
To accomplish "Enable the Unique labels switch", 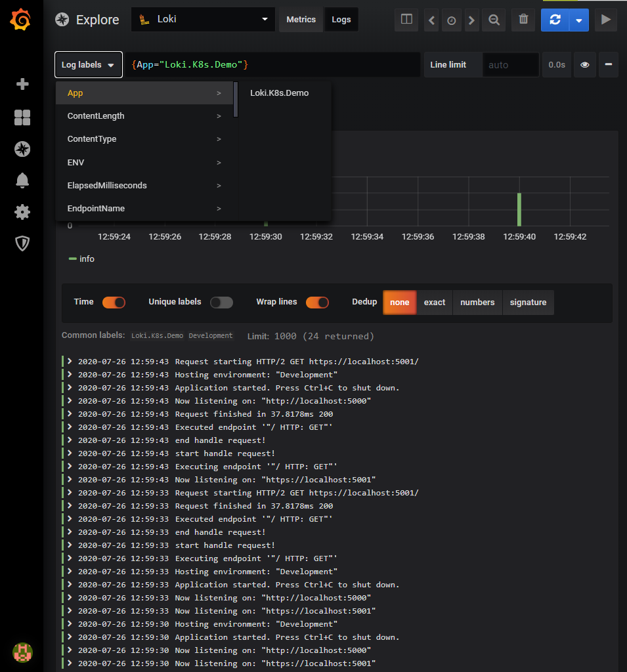I will 221,303.
